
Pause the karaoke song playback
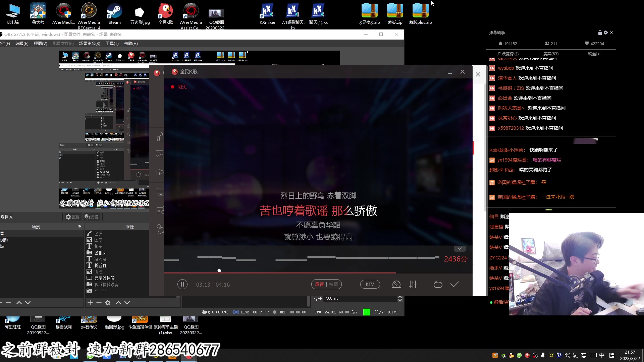point(182,285)
